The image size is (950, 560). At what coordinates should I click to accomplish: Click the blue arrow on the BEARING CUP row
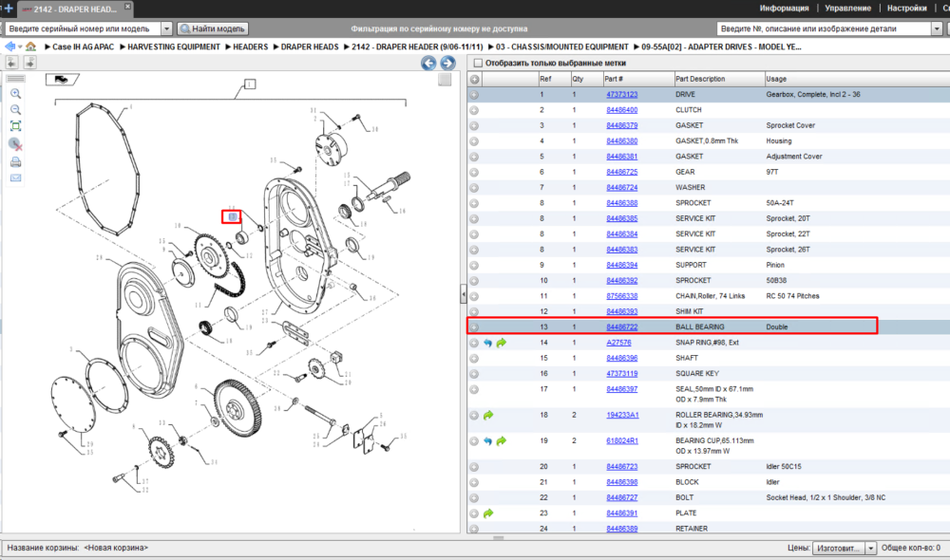point(487,441)
